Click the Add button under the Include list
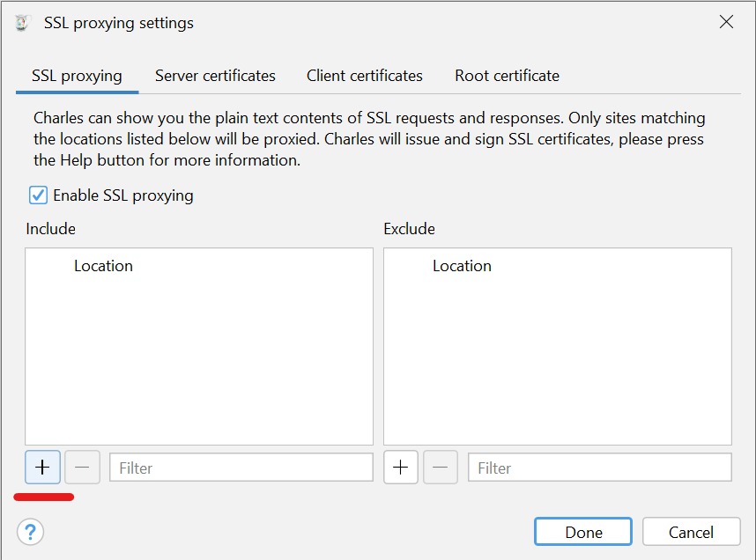The image size is (756, 560). click(x=42, y=468)
